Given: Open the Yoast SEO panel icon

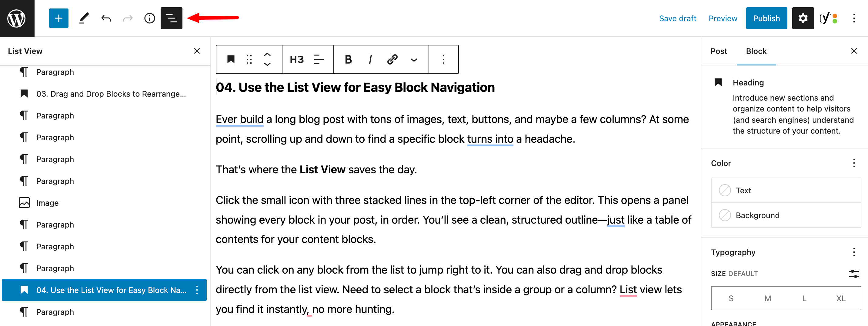Looking at the screenshot, I should (x=828, y=18).
